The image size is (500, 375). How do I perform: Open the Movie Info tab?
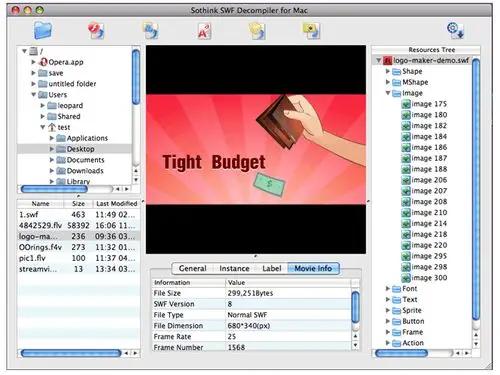click(x=313, y=269)
